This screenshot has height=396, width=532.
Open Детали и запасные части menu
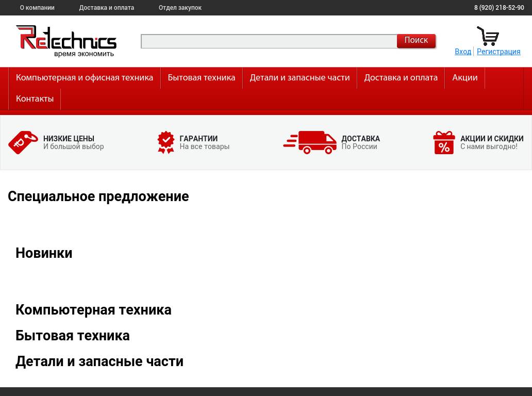[x=300, y=78]
